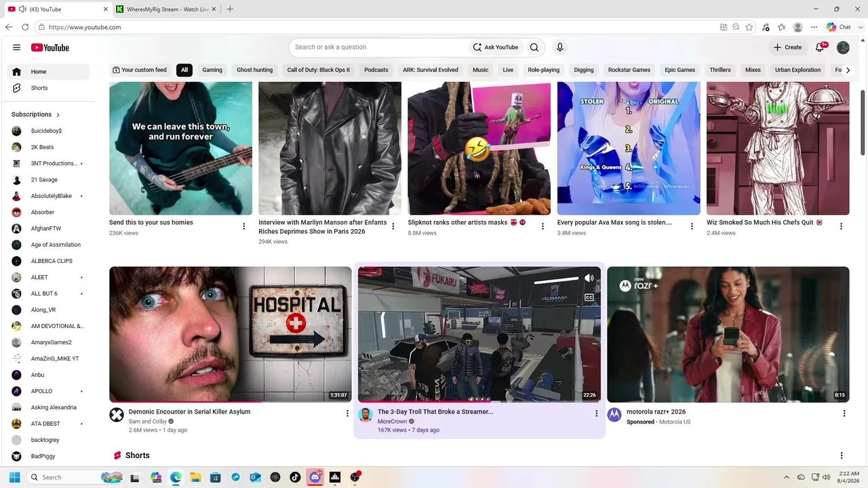
Task: Open options for Wiz Smoked So Much short
Action: click(841, 226)
